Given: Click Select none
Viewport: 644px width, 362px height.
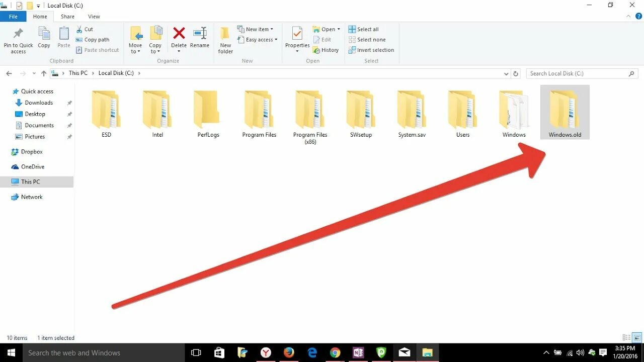Looking at the screenshot, I should point(367,40).
